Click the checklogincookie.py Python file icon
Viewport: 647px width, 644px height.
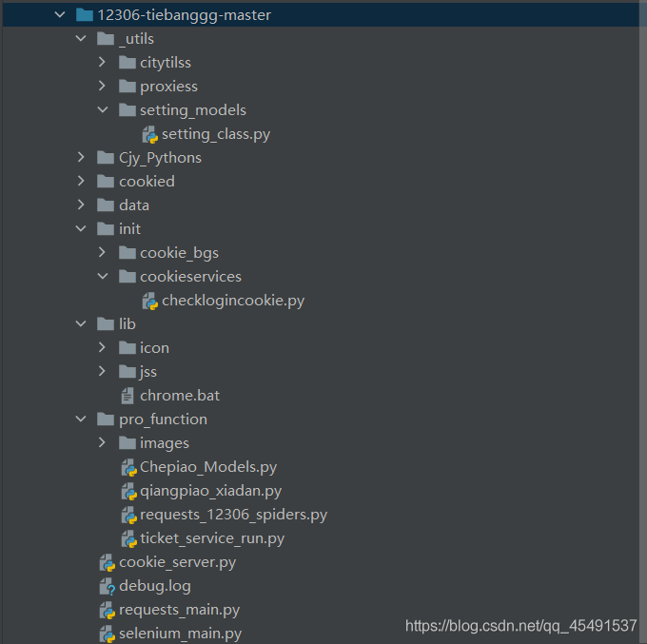(x=150, y=302)
